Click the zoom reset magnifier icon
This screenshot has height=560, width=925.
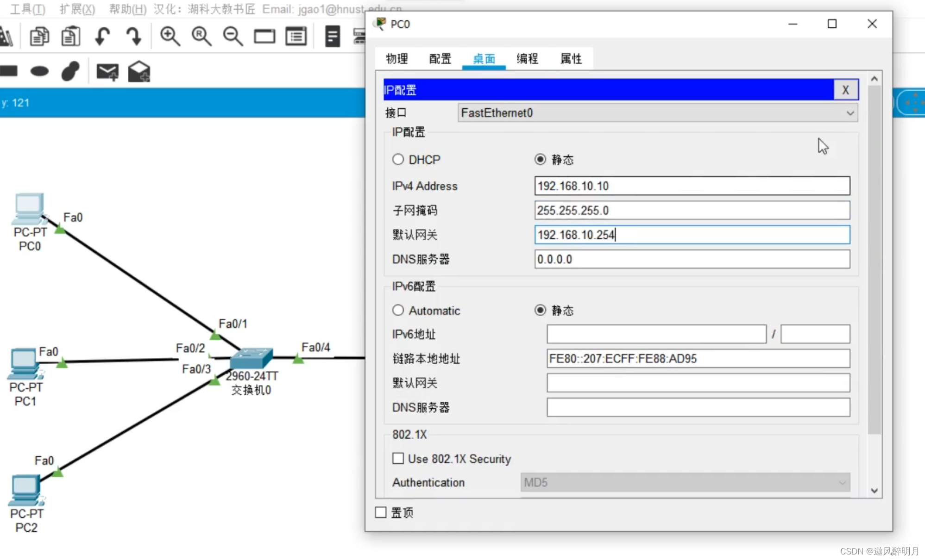click(x=201, y=36)
